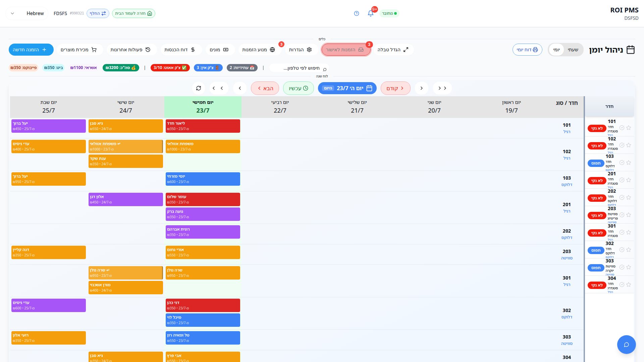This screenshot has height=362, width=644.
Task: Focus the phone search input field
Action: click(299, 68)
